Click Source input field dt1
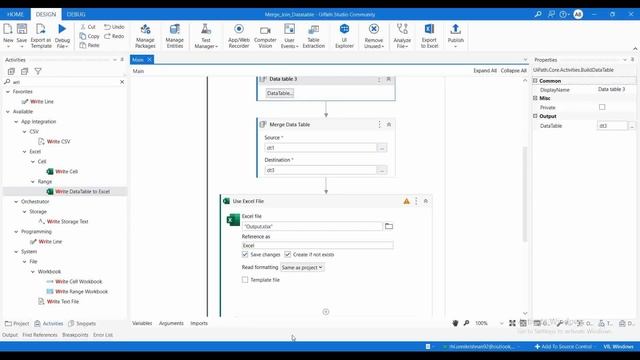 320,148
